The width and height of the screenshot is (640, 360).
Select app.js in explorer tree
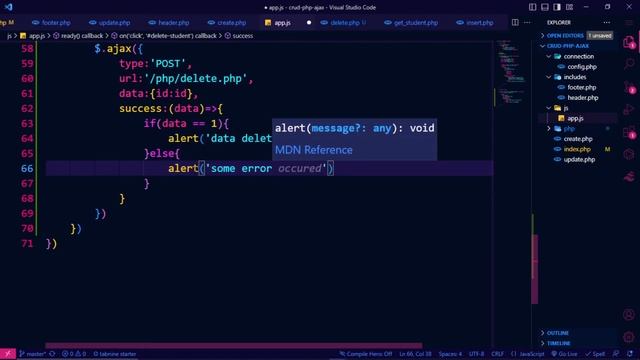(575, 118)
